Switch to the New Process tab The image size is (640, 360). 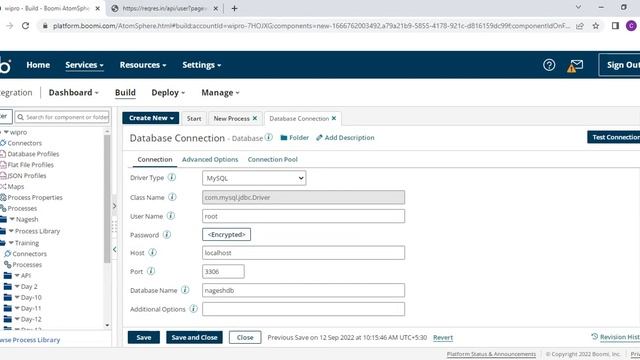231,118
